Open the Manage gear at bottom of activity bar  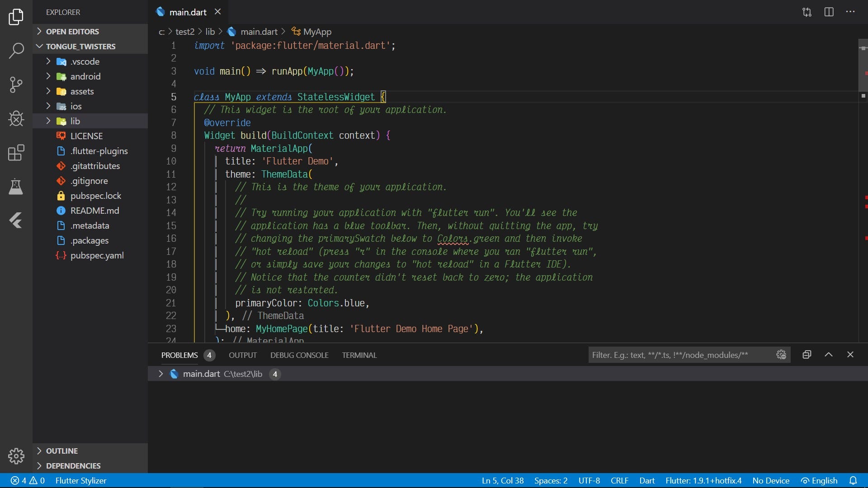[16, 456]
